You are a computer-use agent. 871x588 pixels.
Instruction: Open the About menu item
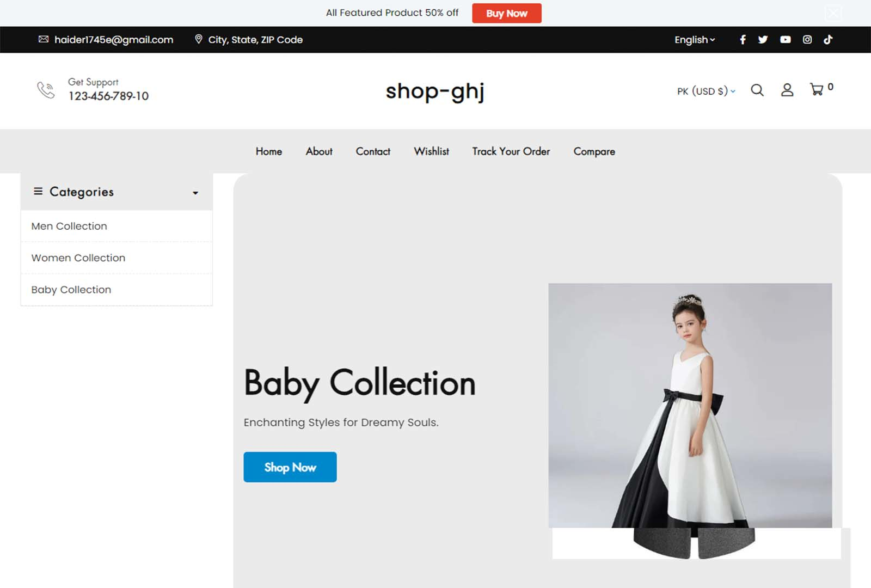(319, 151)
